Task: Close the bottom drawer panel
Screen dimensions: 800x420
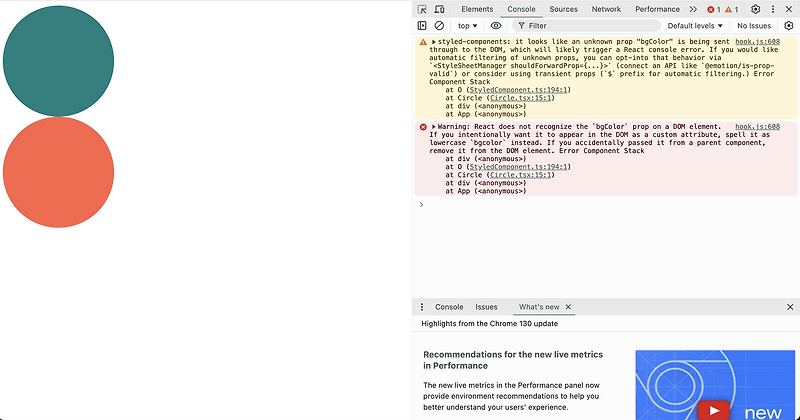Action: (790, 307)
